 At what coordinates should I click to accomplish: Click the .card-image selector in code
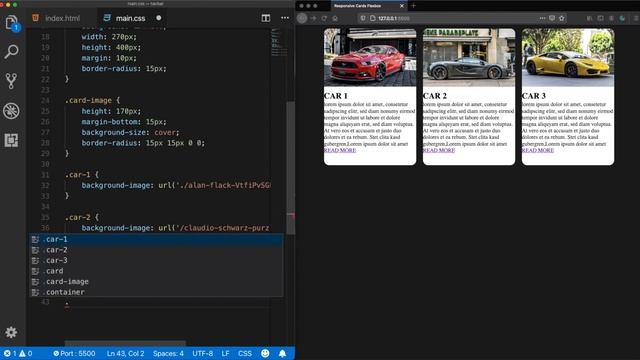[x=88, y=100]
